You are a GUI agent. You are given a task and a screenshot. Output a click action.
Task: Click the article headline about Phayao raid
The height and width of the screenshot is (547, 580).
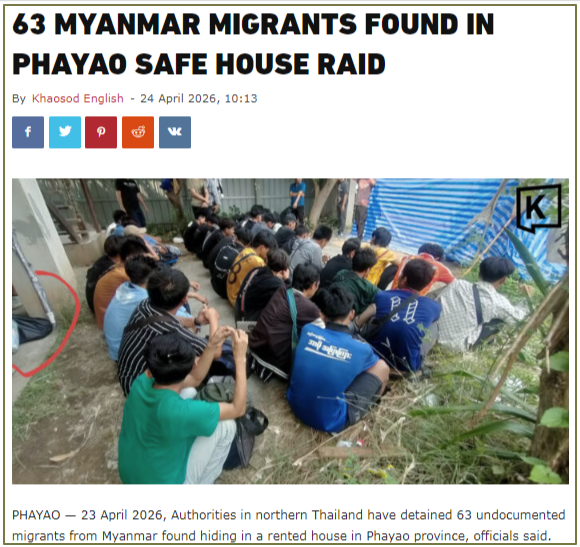(x=253, y=44)
